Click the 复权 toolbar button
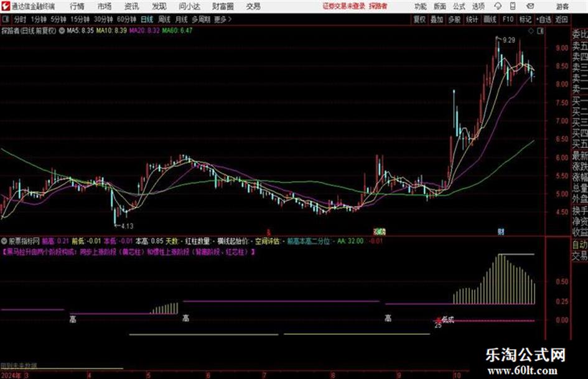 pyautogui.click(x=419, y=19)
